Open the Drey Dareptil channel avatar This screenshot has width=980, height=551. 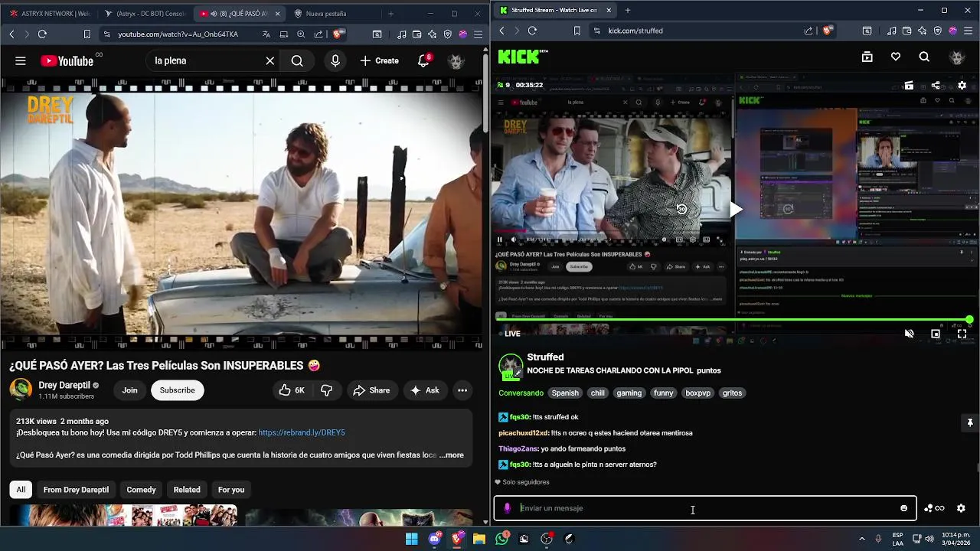(x=21, y=390)
